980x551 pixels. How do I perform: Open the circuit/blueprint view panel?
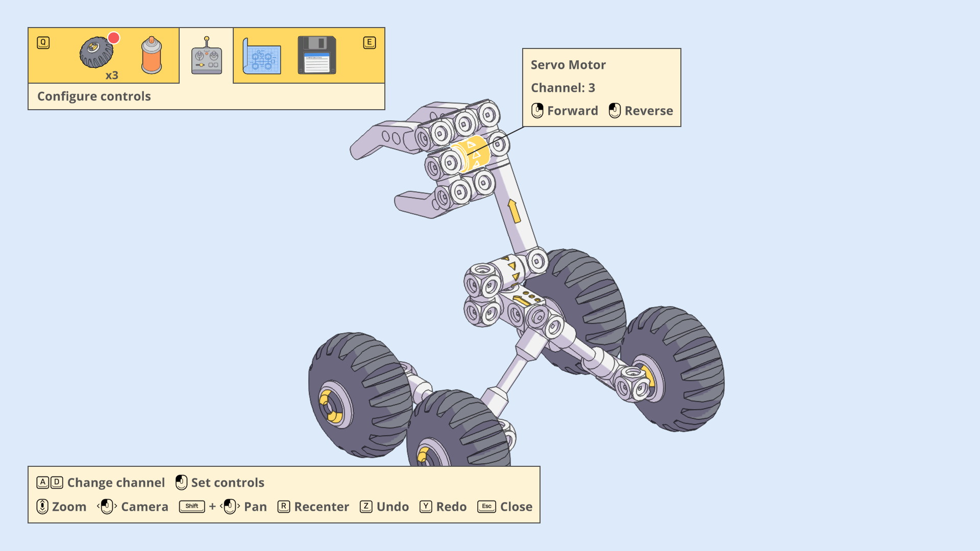[x=260, y=57]
